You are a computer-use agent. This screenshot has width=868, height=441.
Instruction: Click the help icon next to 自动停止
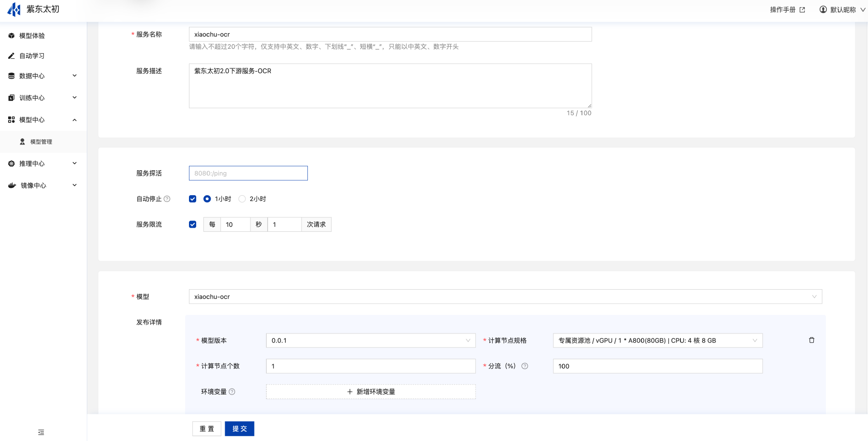point(167,199)
